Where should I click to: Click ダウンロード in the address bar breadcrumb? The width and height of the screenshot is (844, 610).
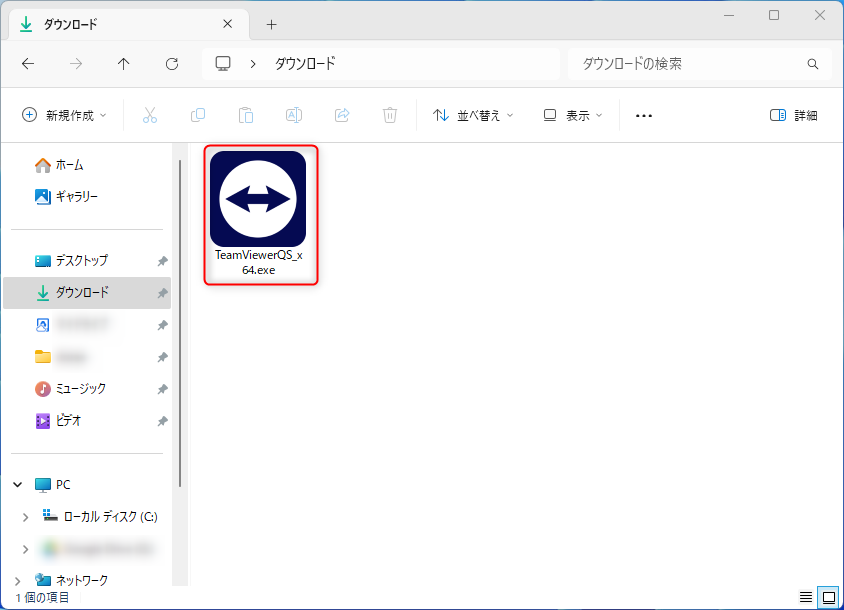pyautogui.click(x=305, y=64)
